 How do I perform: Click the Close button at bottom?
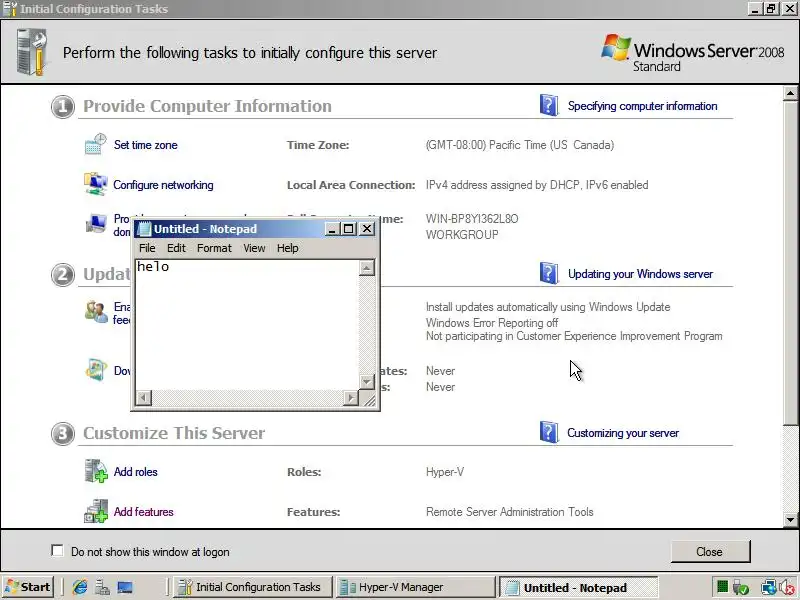click(x=710, y=552)
